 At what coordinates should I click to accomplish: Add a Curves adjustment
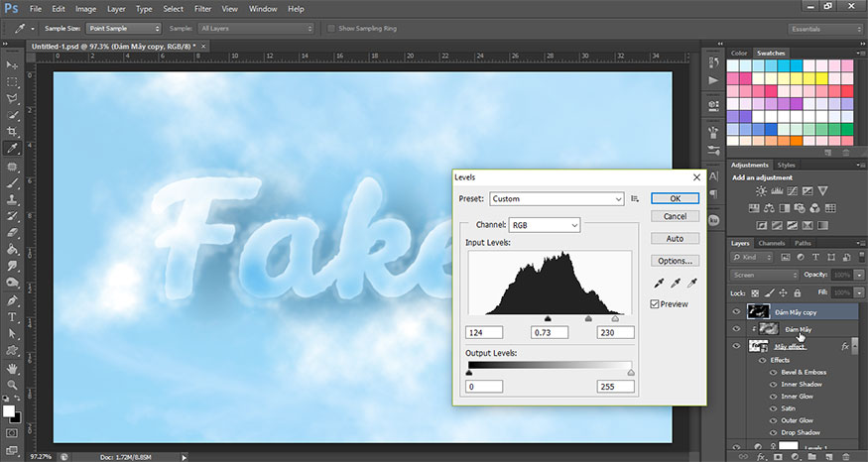coord(793,191)
